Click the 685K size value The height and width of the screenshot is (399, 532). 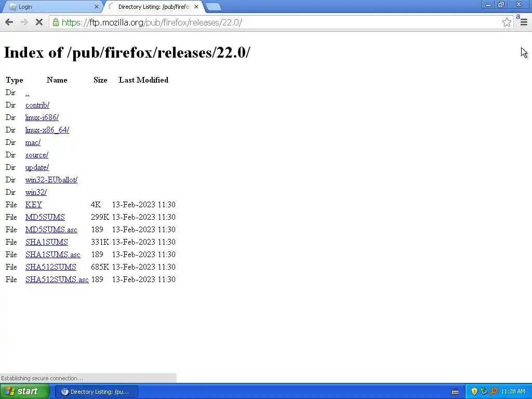[x=100, y=267]
